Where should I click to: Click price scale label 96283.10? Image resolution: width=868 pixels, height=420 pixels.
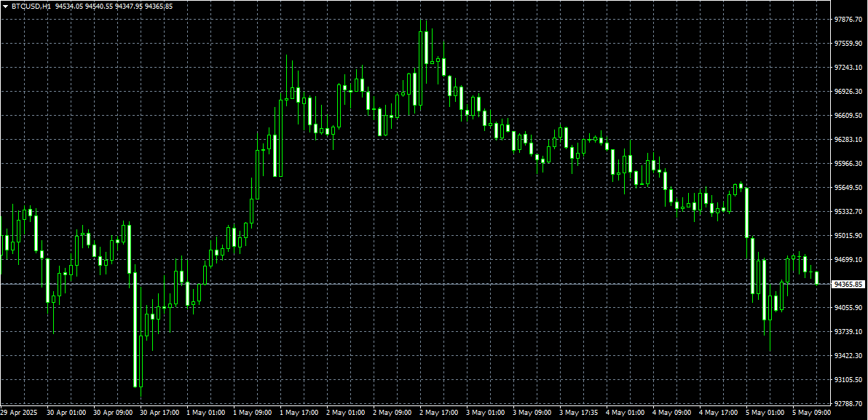point(848,140)
